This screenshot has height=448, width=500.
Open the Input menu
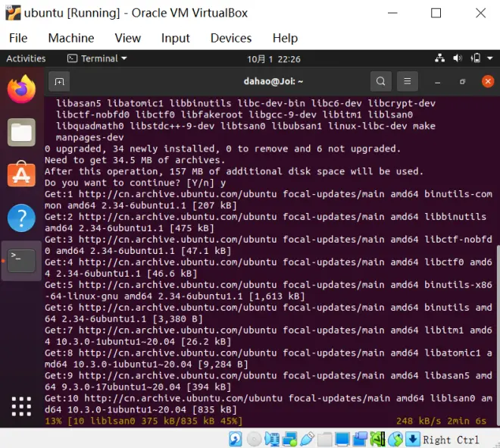tap(176, 38)
